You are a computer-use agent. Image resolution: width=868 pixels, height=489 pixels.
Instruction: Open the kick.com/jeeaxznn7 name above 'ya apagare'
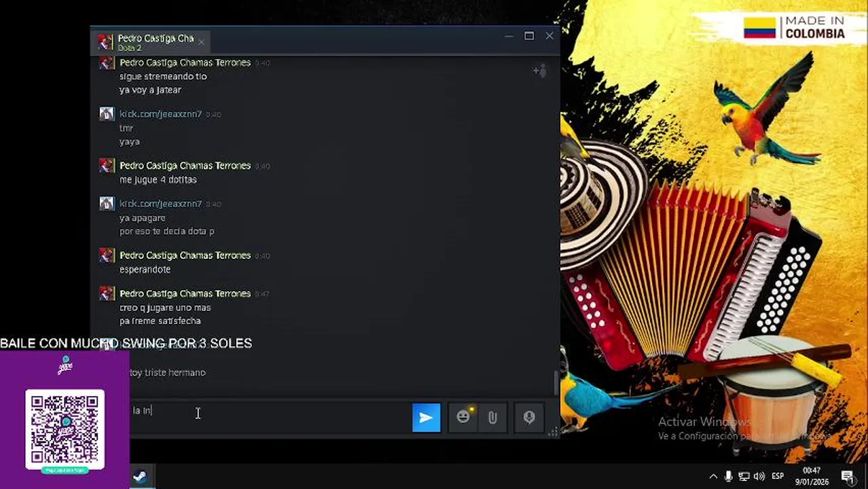tap(160, 204)
